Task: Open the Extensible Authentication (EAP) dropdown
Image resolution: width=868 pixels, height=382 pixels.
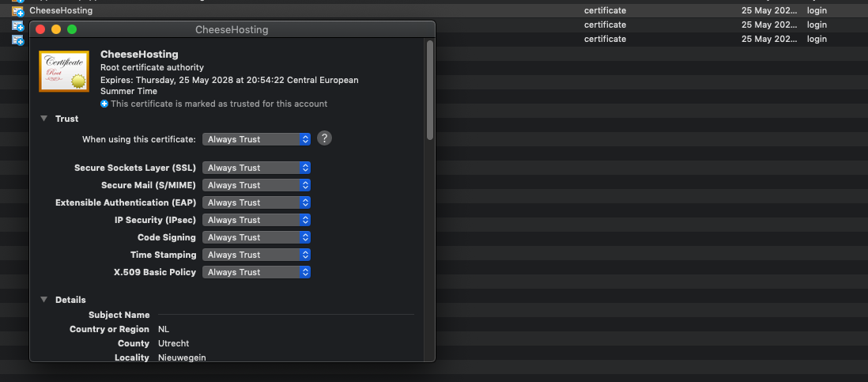Action: coord(256,202)
